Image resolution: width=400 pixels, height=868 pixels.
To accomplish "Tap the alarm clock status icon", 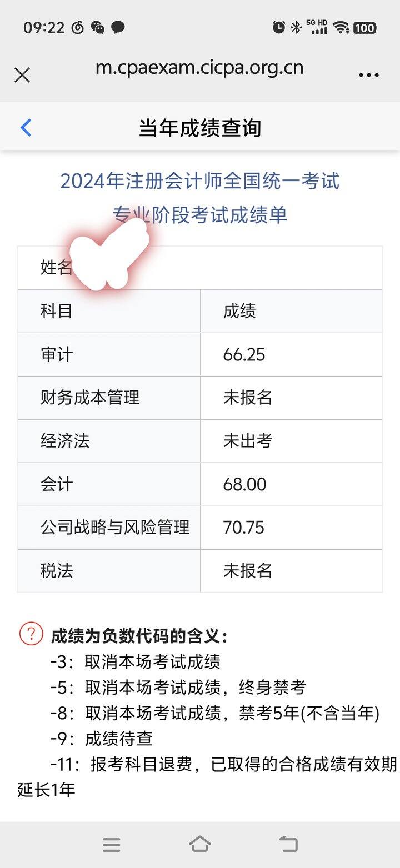I will [x=278, y=27].
